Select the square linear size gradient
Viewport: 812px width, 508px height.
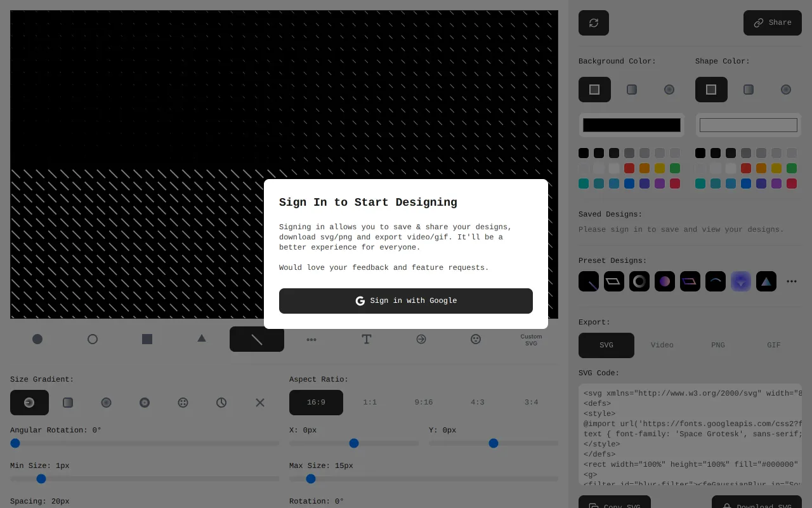pyautogui.click(x=68, y=403)
